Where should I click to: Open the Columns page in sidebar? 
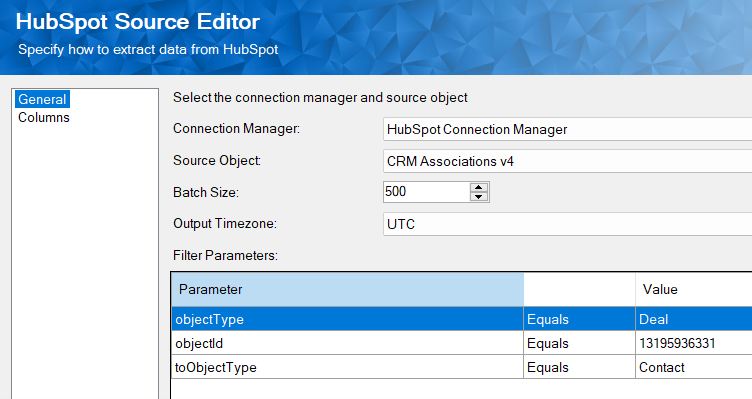click(44, 117)
